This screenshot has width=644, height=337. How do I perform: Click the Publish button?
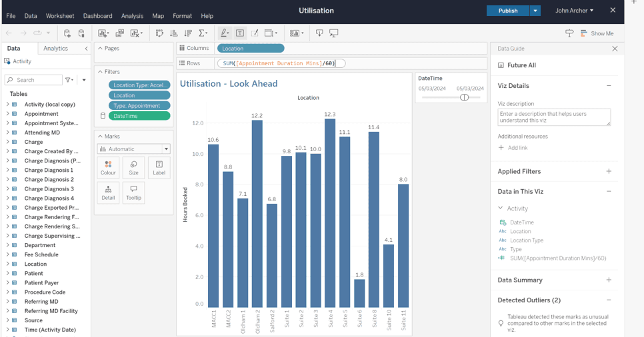click(x=507, y=11)
